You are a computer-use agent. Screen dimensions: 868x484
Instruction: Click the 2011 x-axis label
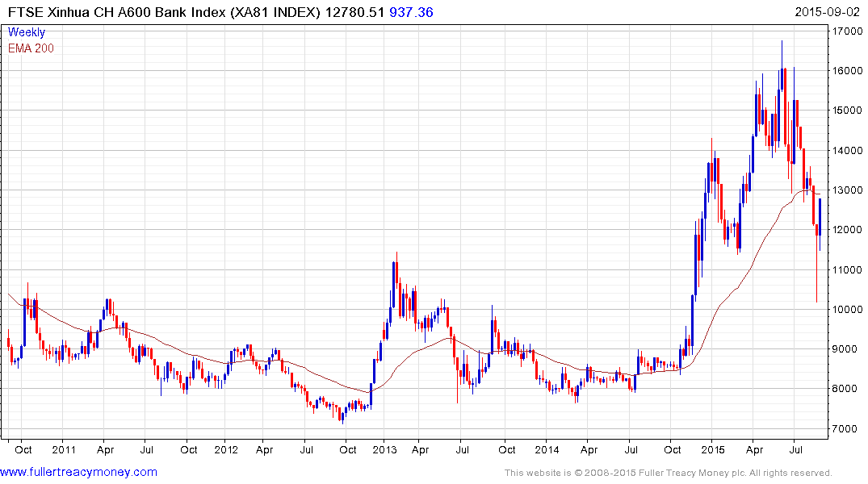click(x=64, y=449)
